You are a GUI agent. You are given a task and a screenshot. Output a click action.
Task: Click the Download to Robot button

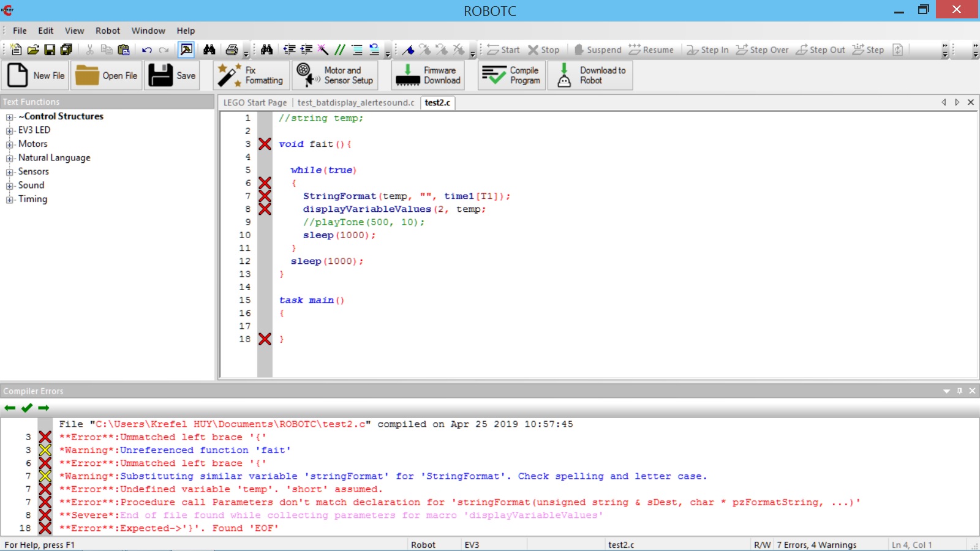[590, 75]
